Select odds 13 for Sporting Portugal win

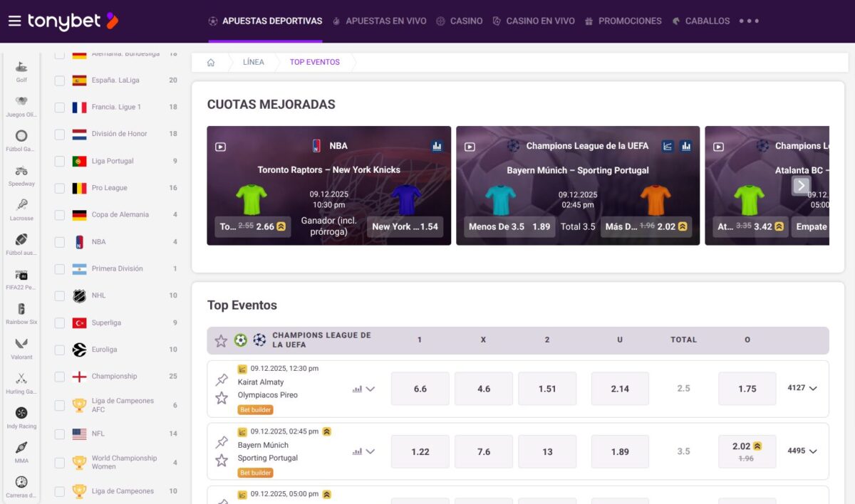547,451
